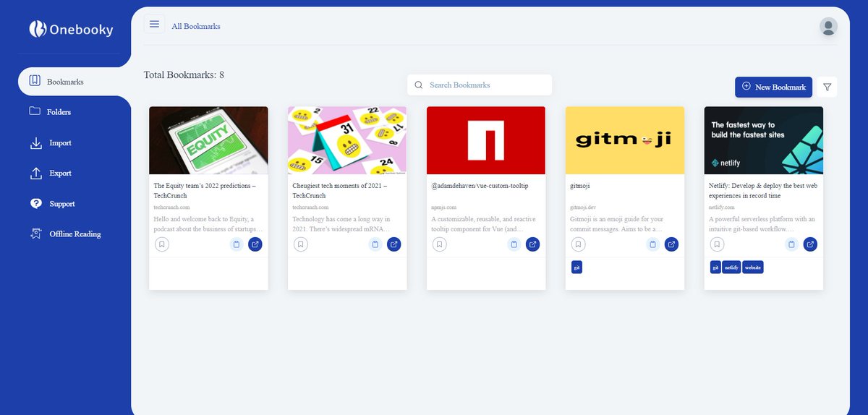Viewport: 868px width, 415px height.
Task: Click title '@adamdehaven/vue-custom-tooltip'
Action: point(480,186)
